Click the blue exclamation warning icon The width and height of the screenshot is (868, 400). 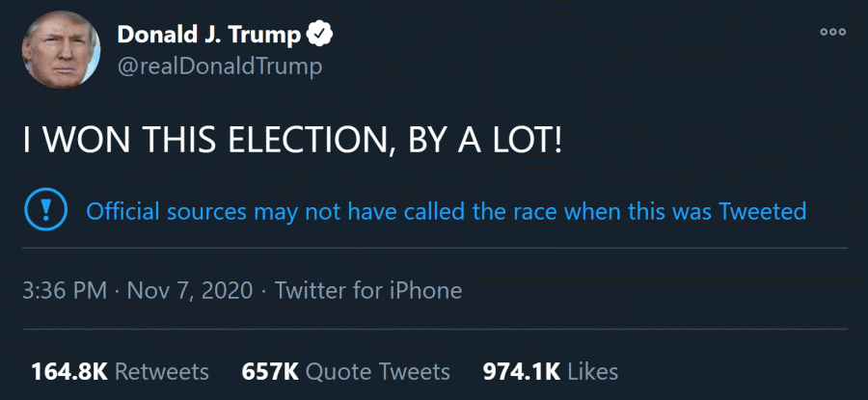coord(44,209)
